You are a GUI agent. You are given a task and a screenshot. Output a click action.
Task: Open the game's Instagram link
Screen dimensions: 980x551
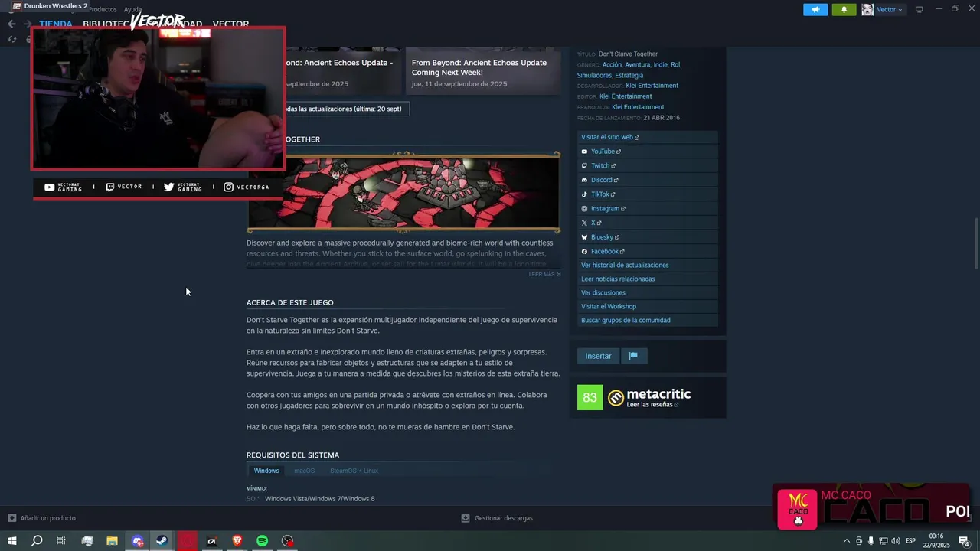tap(648, 209)
